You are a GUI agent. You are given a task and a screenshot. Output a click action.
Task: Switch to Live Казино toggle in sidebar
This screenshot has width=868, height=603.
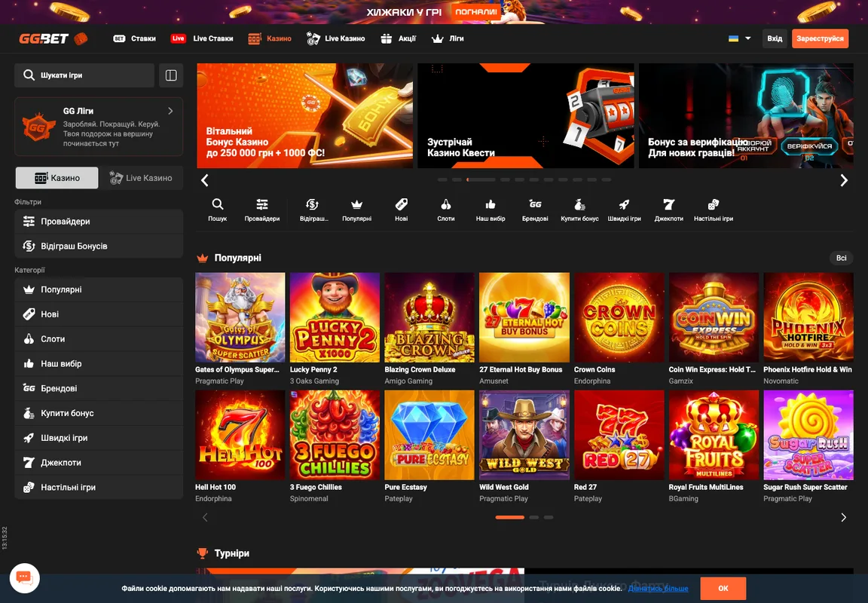(141, 178)
